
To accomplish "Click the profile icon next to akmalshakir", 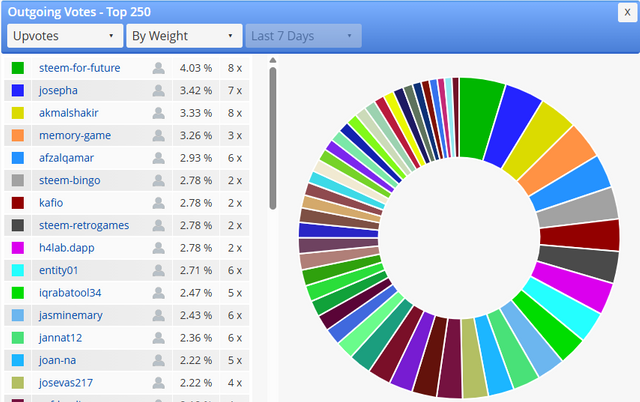I will pos(158,113).
